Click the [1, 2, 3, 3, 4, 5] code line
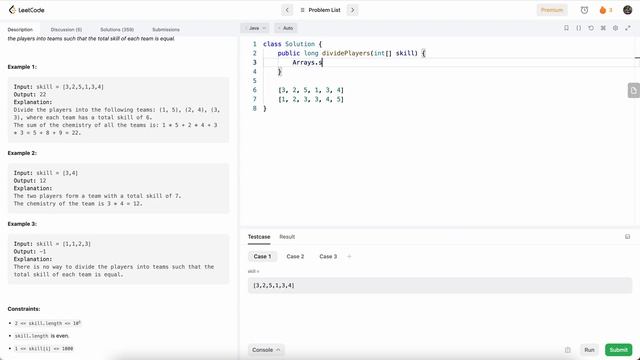This screenshot has height=360, width=640. tap(311, 99)
